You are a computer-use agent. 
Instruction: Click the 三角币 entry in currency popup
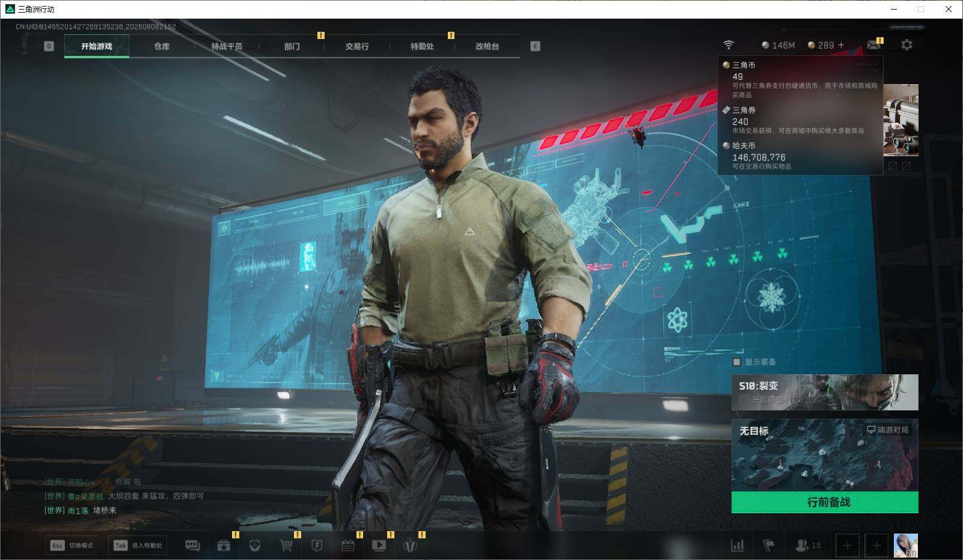pos(800,79)
